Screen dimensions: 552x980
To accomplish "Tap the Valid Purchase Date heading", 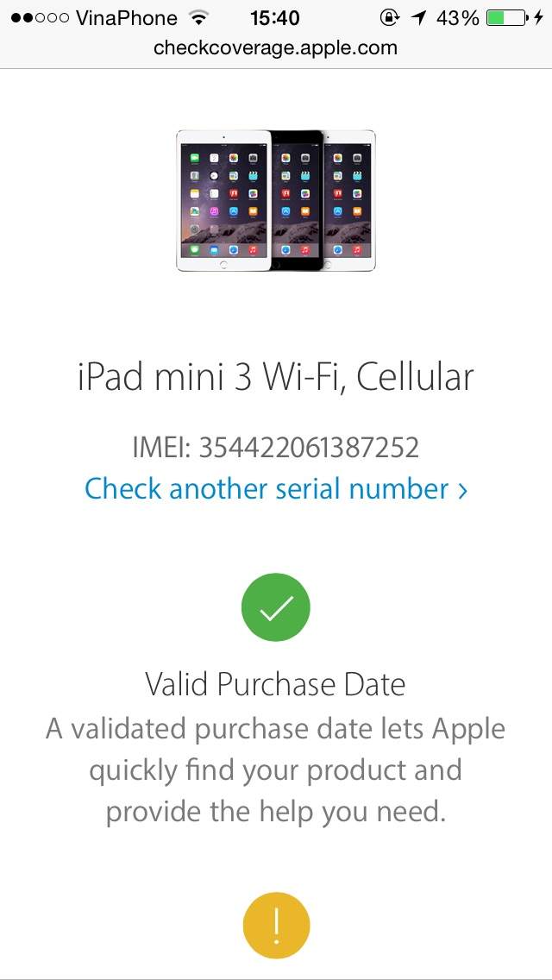I will (276, 684).
